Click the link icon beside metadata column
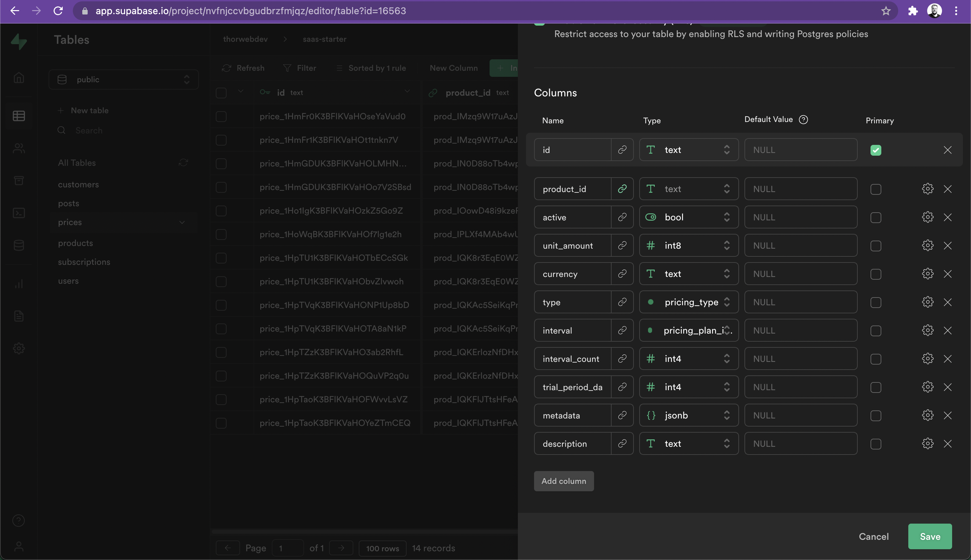971x560 pixels. (622, 415)
